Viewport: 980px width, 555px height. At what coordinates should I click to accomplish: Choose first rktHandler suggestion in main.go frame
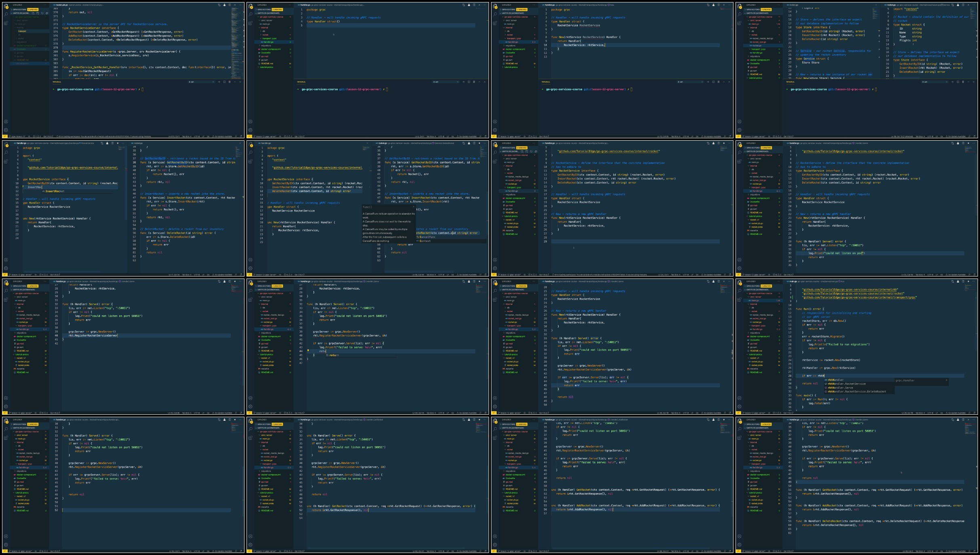[859, 380]
